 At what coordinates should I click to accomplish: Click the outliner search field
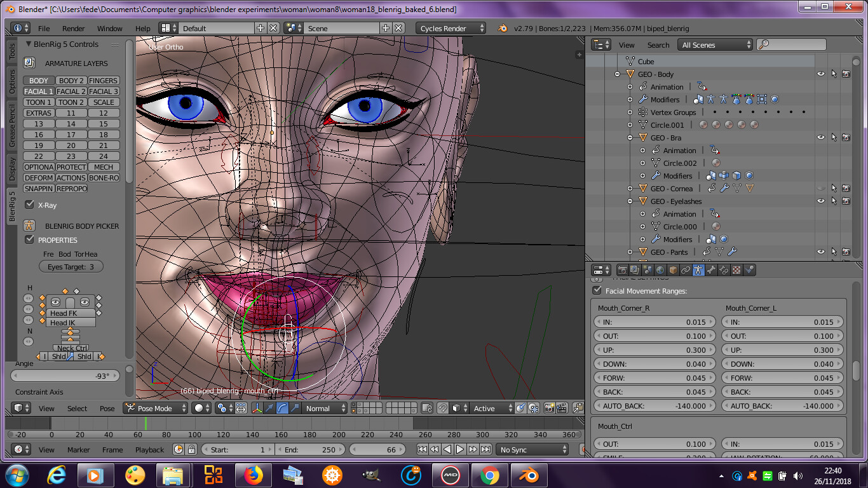[x=791, y=44]
